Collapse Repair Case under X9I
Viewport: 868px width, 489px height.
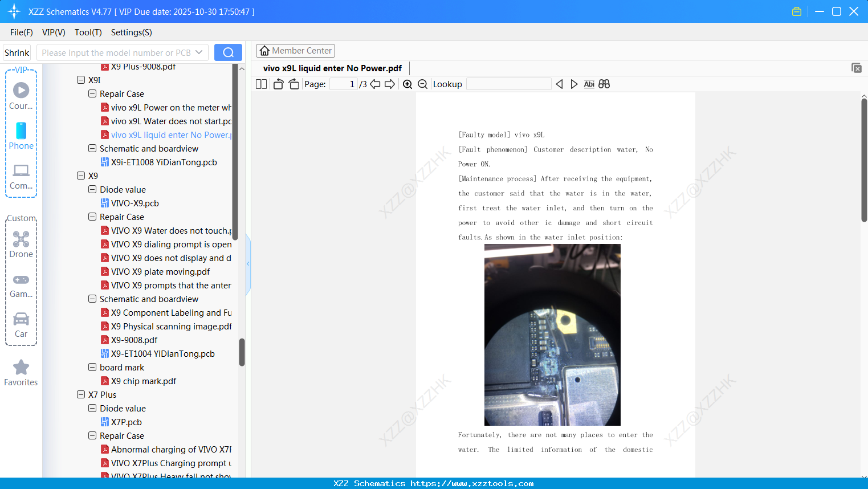[92, 93]
